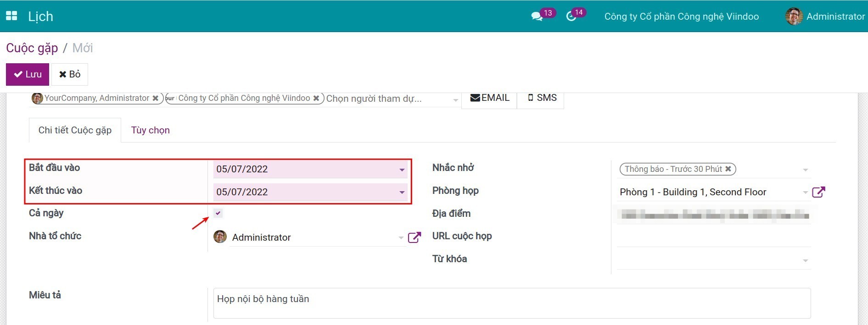Click the Lưu save button
The width and height of the screenshot is (868, 325).
click(28, 74)
